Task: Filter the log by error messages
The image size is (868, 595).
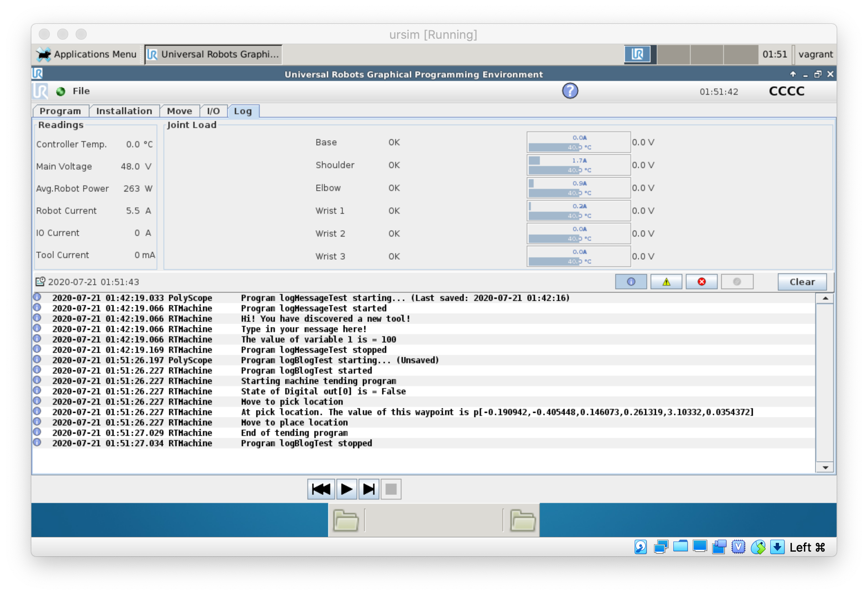Action: pos(702,281)
